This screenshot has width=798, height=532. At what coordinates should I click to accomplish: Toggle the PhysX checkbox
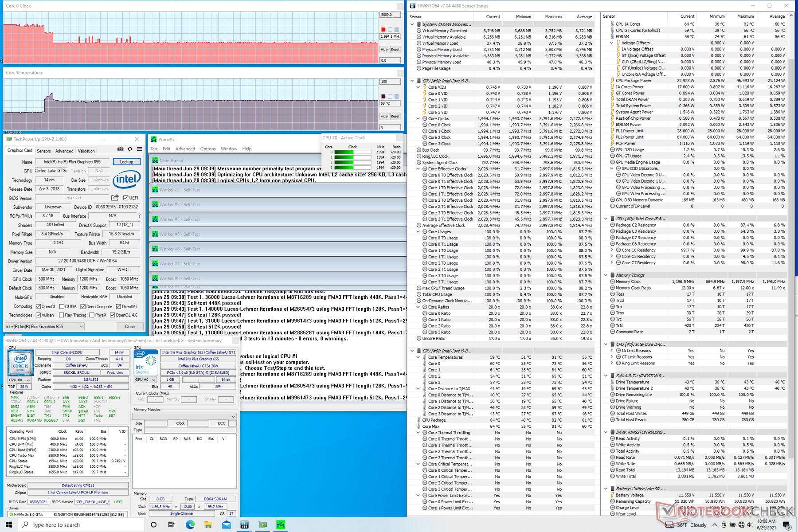click(92, 315)
